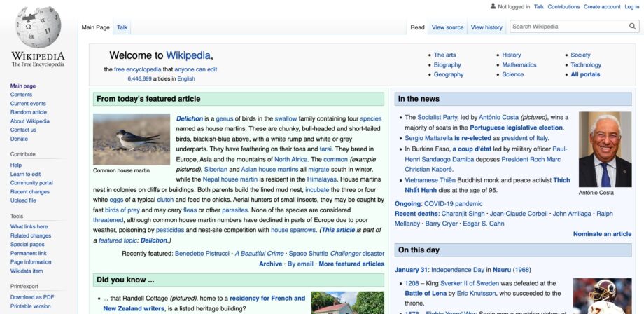Open Page information link

pyautogui.click(x=31, y=262)
